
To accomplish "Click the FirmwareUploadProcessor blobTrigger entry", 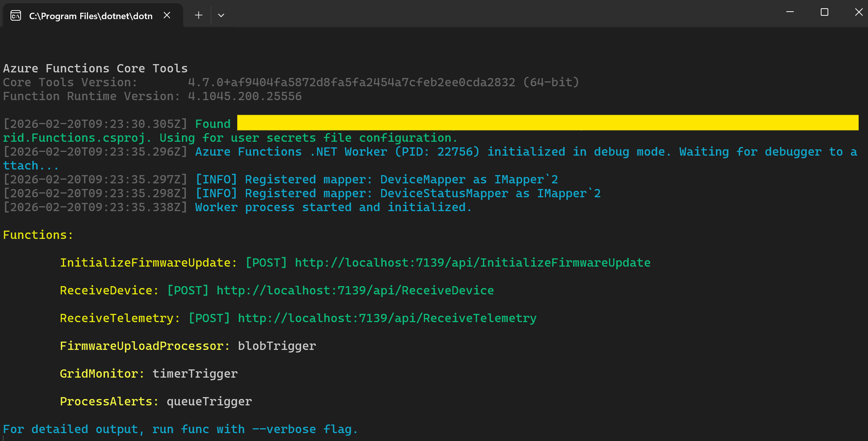I will pos(187,345).
